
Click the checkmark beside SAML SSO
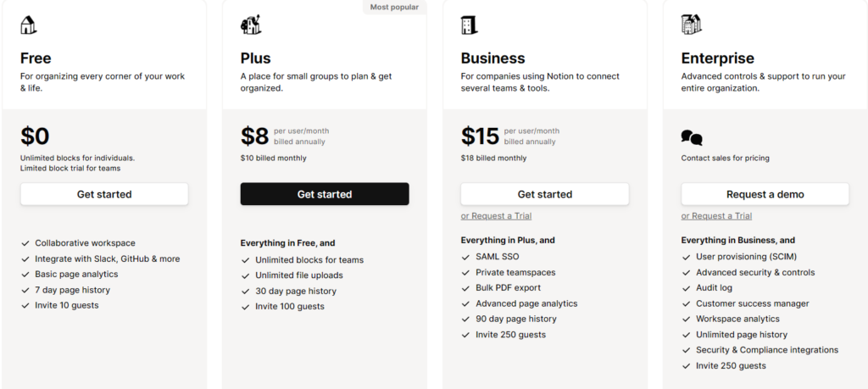[x=466, y=257]
